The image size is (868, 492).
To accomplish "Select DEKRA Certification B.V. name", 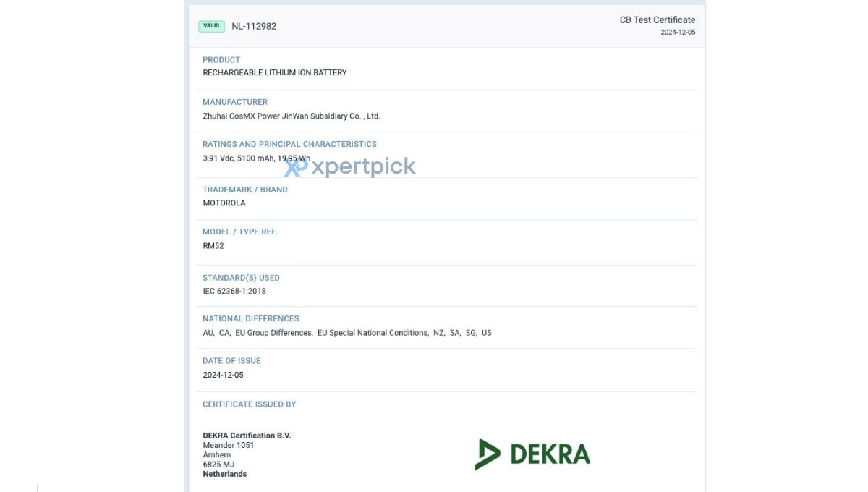I will pyautogui.click(x=247, y=436).
